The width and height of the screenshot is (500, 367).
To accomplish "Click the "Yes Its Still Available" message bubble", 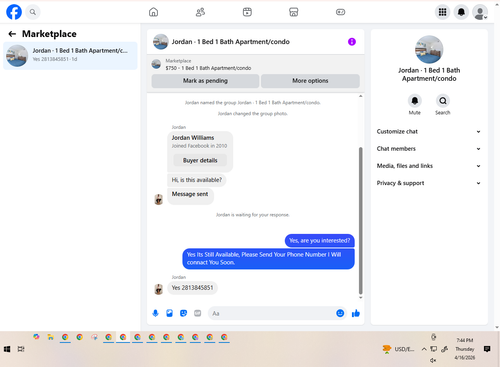I will click(x=268, y=259).
